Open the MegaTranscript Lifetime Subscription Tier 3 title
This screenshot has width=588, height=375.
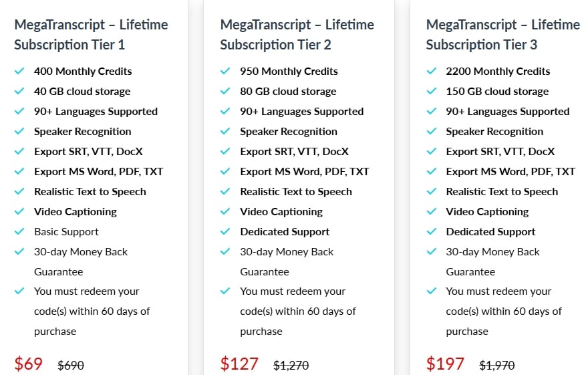(502, 35)
